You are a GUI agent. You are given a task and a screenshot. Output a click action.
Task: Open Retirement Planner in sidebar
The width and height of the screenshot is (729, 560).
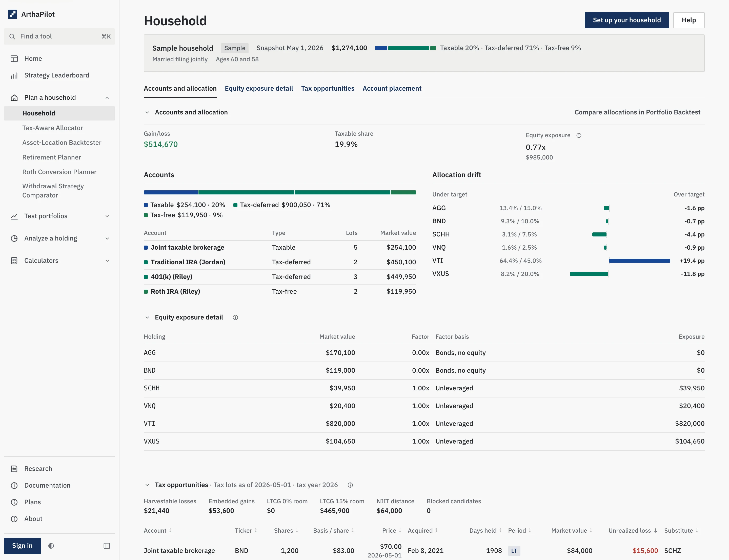52,157
